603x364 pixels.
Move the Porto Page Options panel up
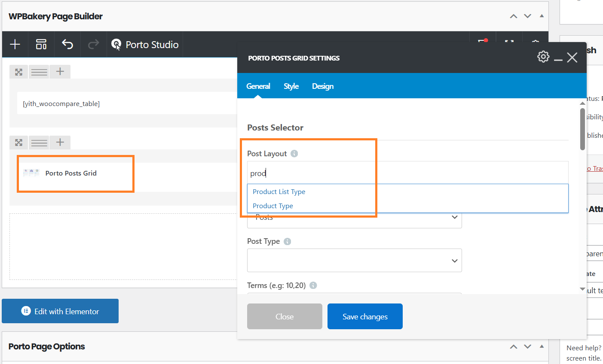point(514,346)
